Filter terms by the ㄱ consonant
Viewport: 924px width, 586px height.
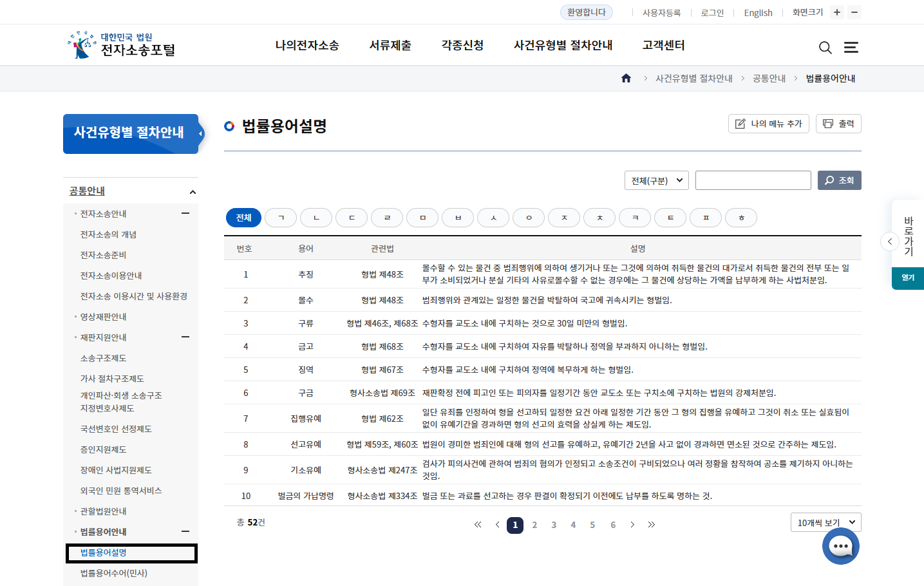281,218
